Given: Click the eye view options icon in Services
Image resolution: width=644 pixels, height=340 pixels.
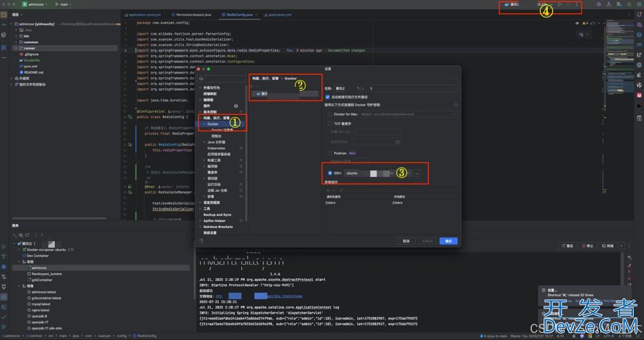Looking at the screenshot, I should (21, 235).
